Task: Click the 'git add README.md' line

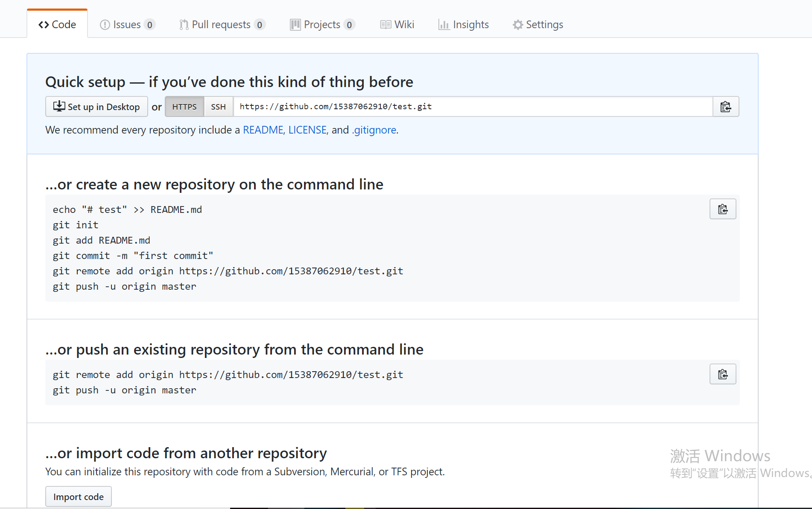Action: (x=102, y=240)
